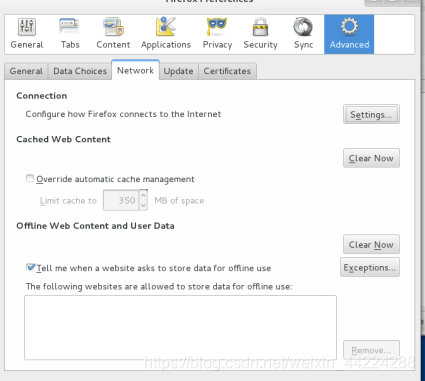Open the General preferences pane icon
The width and height of the screenshot is (425, 381).
pos(27,34)
